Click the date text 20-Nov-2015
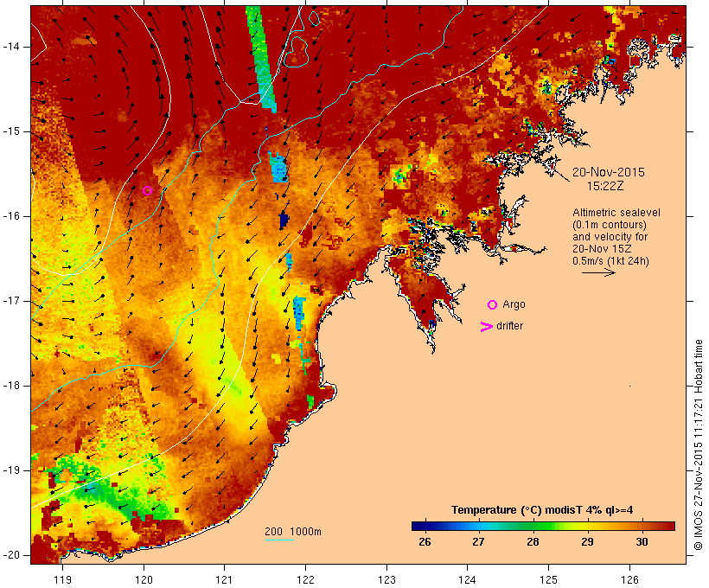The image size is (709, 588). coord(609,172)
